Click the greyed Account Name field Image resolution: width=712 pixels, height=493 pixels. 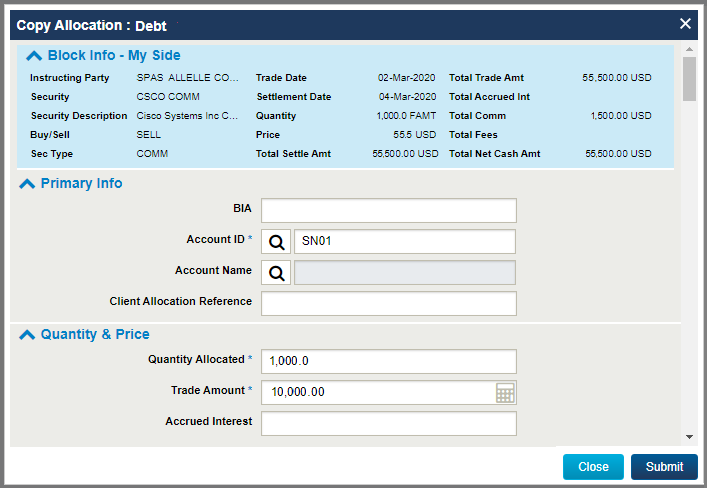pos(405,273)
